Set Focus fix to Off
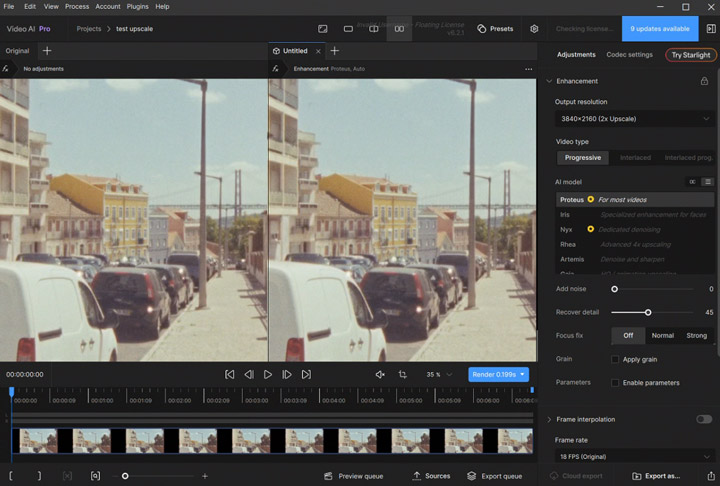This screenshot has width=720, height=486. 628,335
